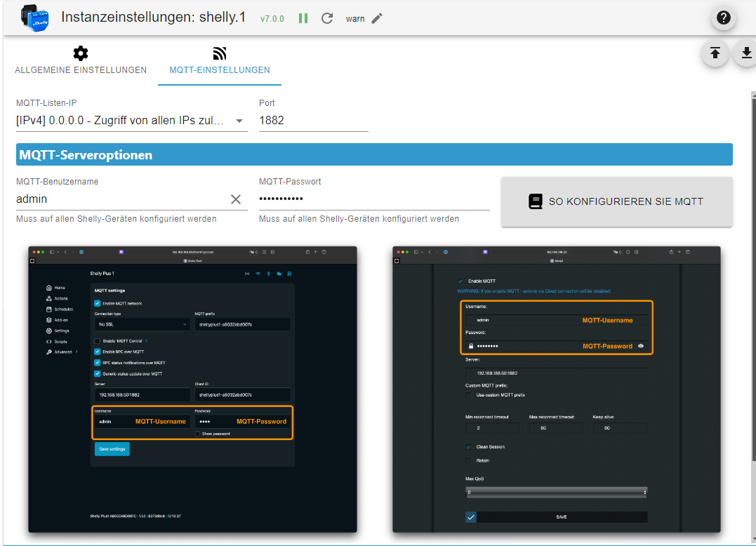756x546 pixels.
Task: Click the Shelly Gen1 Enable MQTT screenshot
Action: [557, 389]
